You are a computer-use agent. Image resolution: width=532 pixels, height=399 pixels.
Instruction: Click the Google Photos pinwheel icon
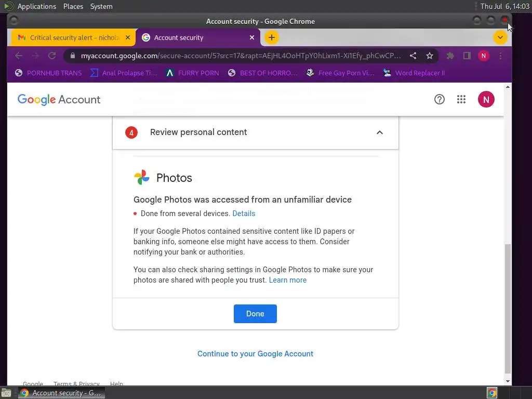pyautogui.click(x=142, y=178)
